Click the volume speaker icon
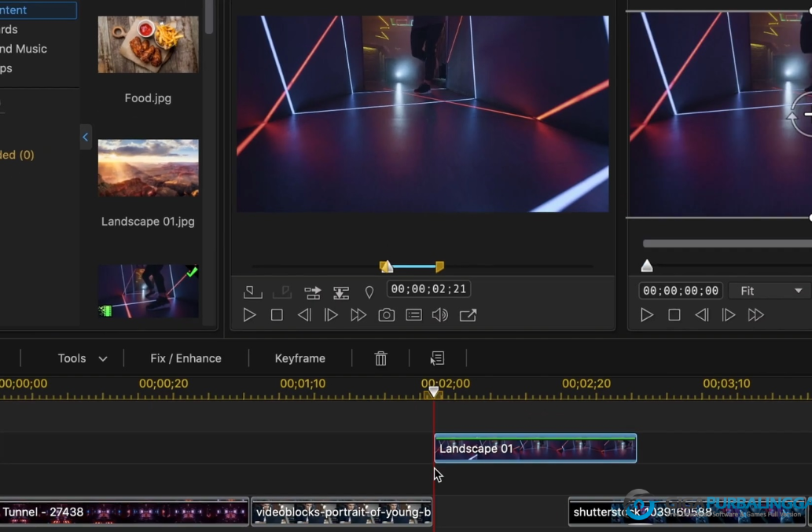Screen dimensions: 812x532 click(x=440, y=314)
